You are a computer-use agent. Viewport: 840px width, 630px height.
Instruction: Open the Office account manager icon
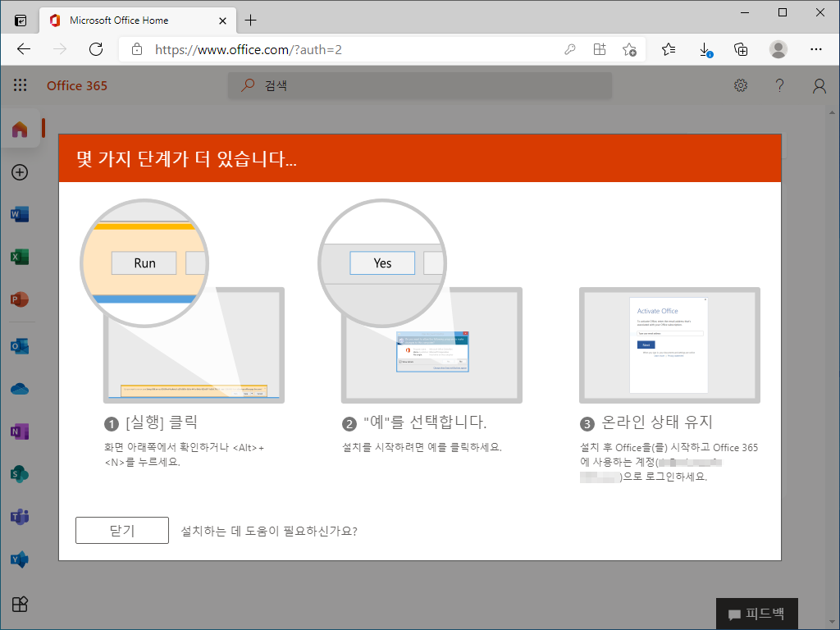pyautogui.click(x=819, y=85)
